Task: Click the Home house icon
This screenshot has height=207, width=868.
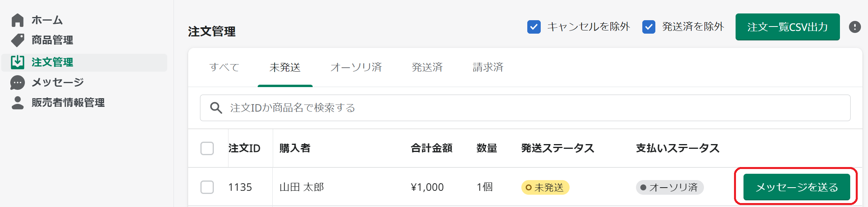Action: click(18, 20)
